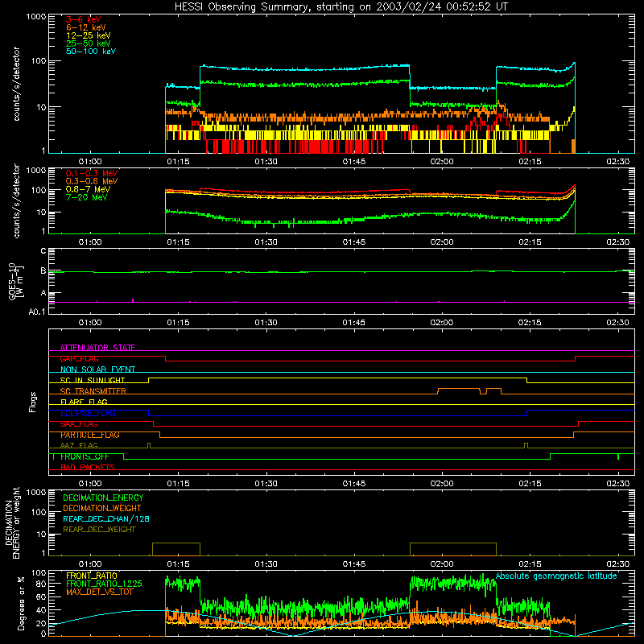The height and width of the screenshot is (644, 644).
Task: Click the FRONTS_OFF flag label
Action: [85, 456]
